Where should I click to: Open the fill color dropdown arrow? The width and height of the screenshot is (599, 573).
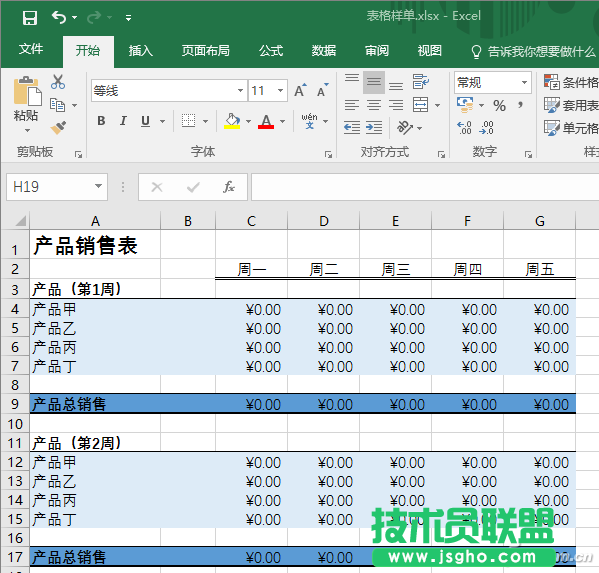coord(249,121)
